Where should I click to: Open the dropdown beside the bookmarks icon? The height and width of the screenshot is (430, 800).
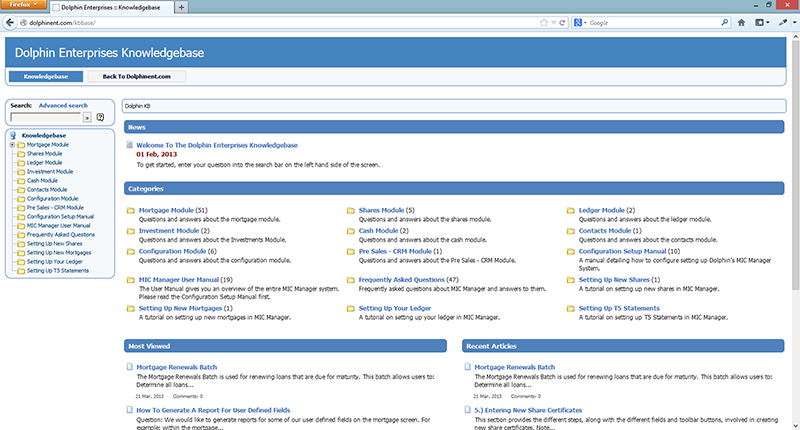(x=768, y=22)
